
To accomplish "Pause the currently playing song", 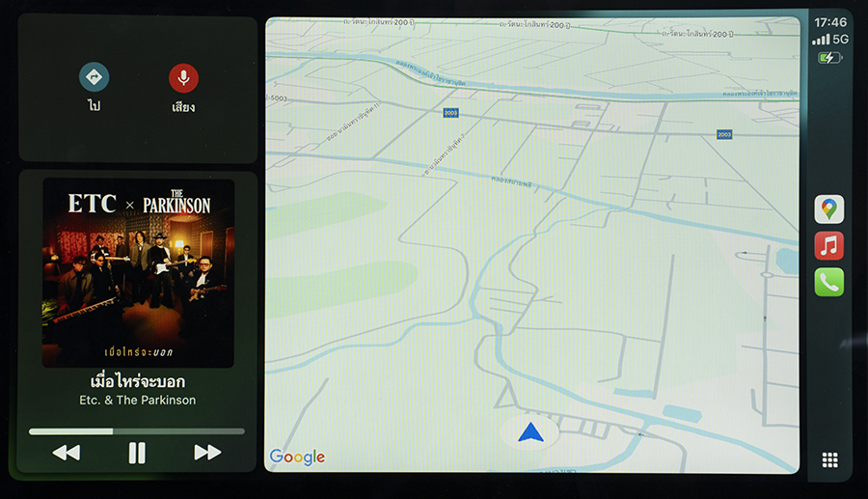I will (137, 453).
